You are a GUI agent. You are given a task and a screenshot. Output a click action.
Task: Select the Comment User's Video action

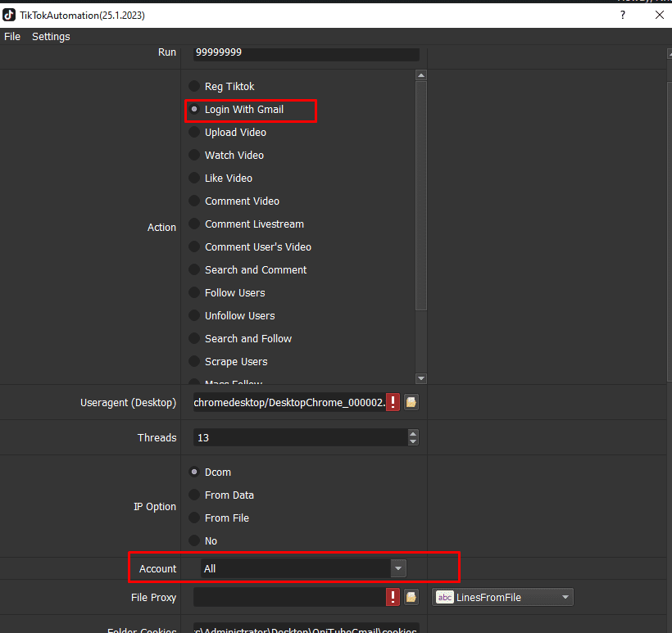pos(250,247)
